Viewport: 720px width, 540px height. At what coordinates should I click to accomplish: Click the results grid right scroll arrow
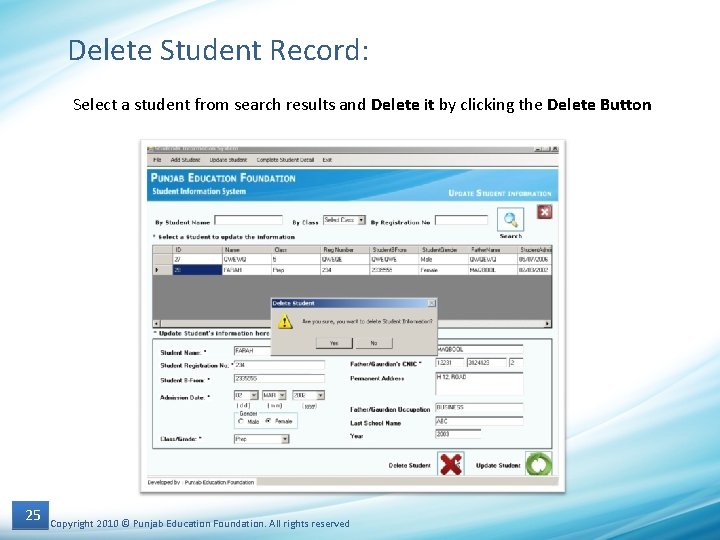(x=547, y=324)
